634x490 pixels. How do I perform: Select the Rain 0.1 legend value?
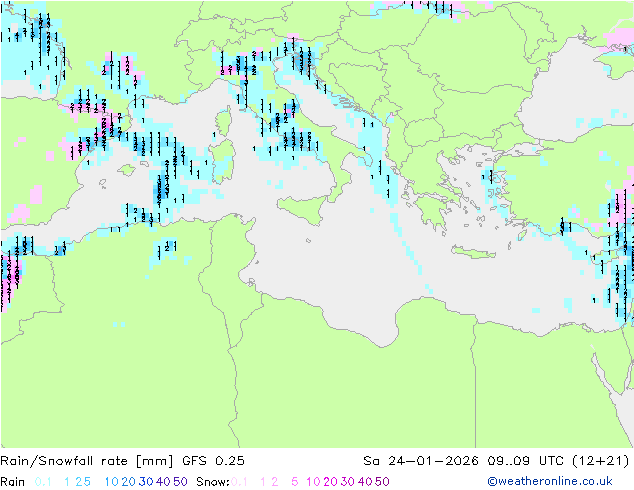43,482
